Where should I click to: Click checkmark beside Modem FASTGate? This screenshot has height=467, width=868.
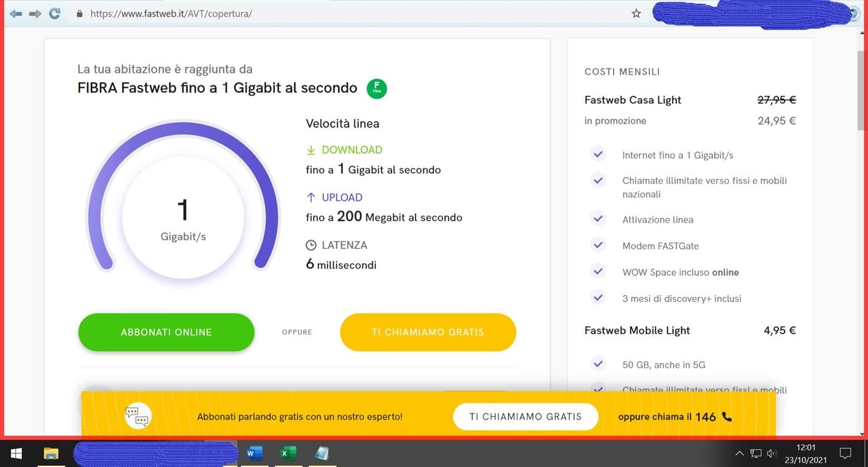tap(598, 245)
